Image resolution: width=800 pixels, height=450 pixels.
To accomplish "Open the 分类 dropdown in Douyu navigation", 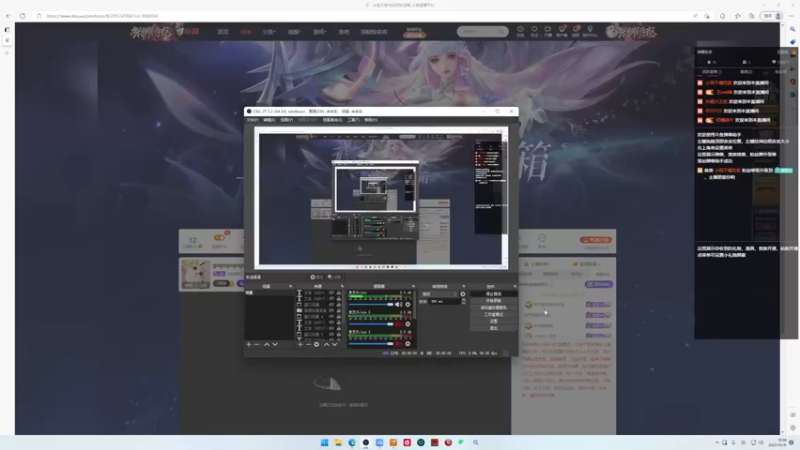I will [269, 32].
